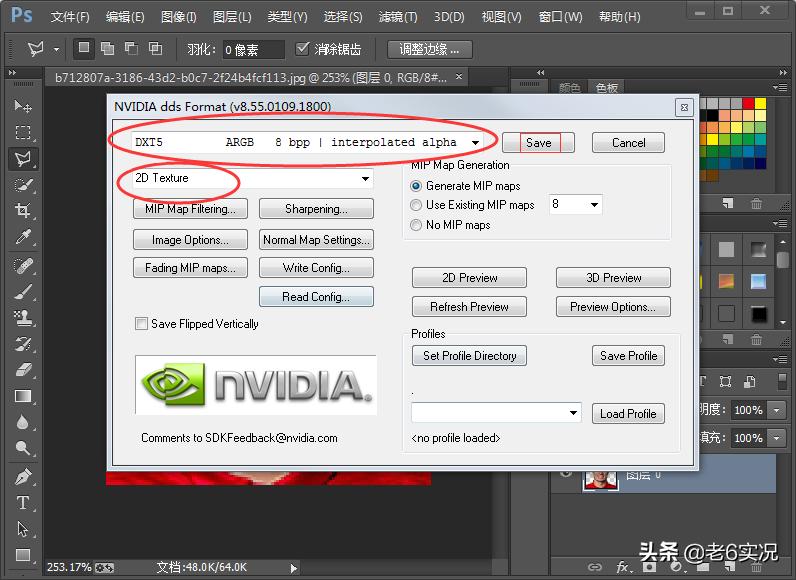796x580 pixels.
Task: Open opacity 100% dropdown arrow
Action: pyautogui.click(x=777, y=410)
